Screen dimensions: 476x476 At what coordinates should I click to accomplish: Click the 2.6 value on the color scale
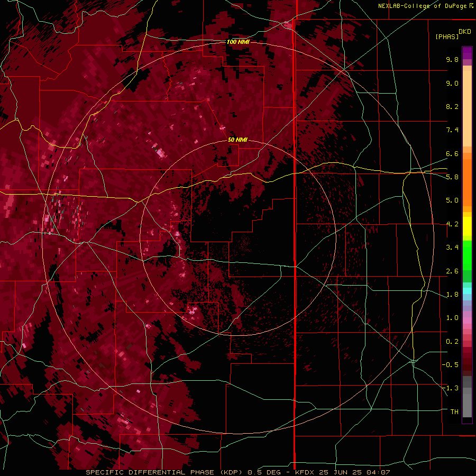tap(452, 271)
